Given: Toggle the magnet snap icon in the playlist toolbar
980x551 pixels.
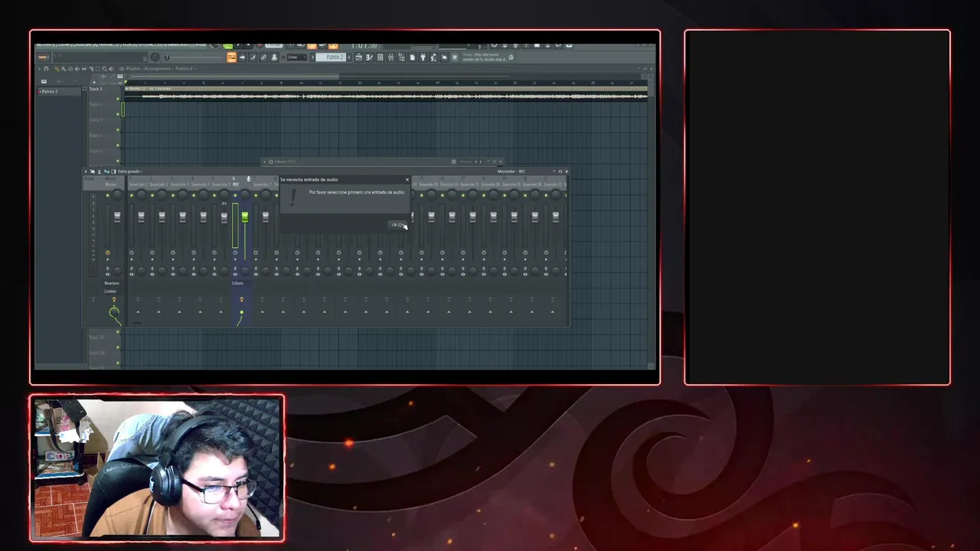Looking at the screenshot, I should coord(46,69).
